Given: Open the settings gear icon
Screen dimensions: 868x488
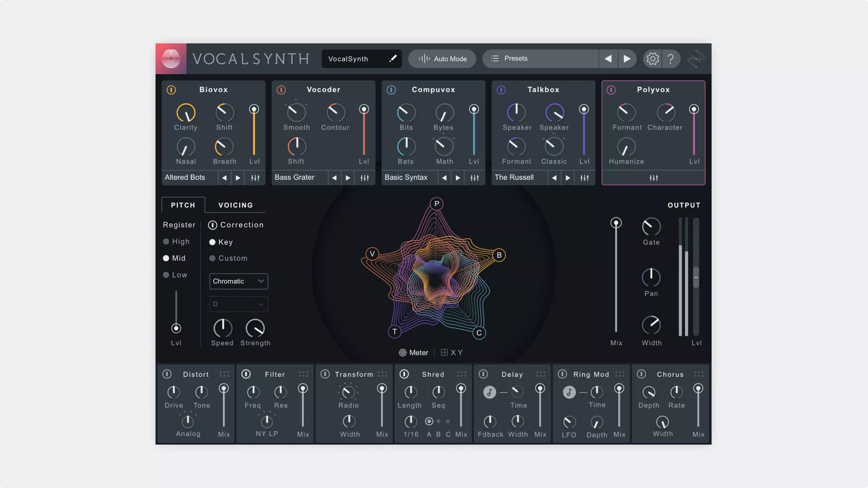Looking at the screenshot, I should point(652,59).
